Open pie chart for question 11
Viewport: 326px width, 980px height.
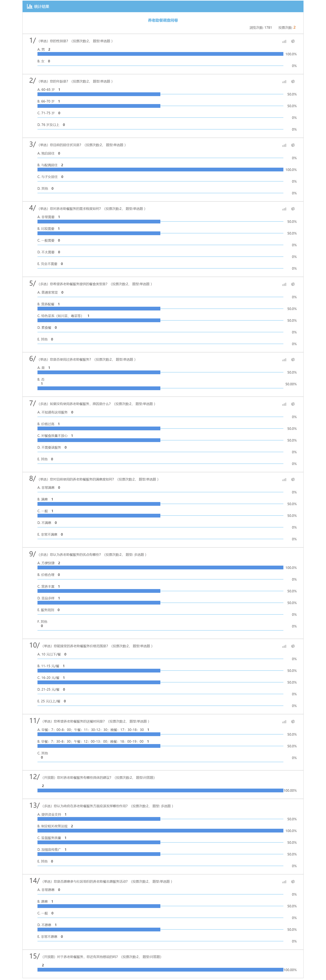point(293,721)
